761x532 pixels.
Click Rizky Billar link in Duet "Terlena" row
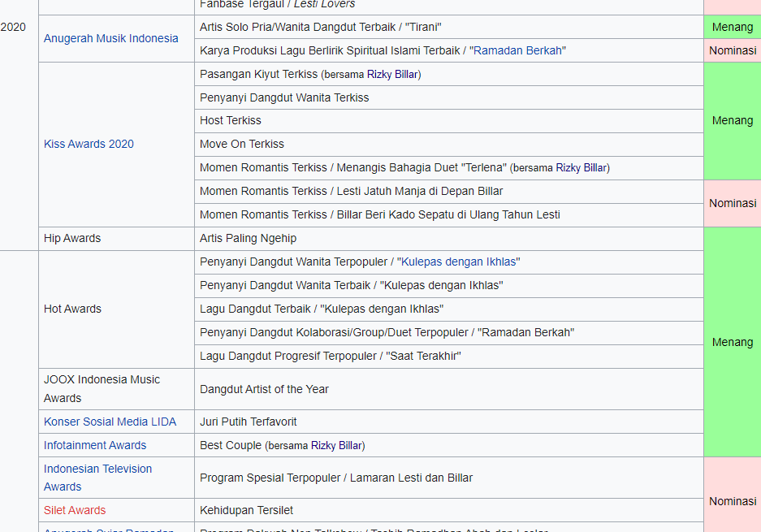[x=581, y=167]
